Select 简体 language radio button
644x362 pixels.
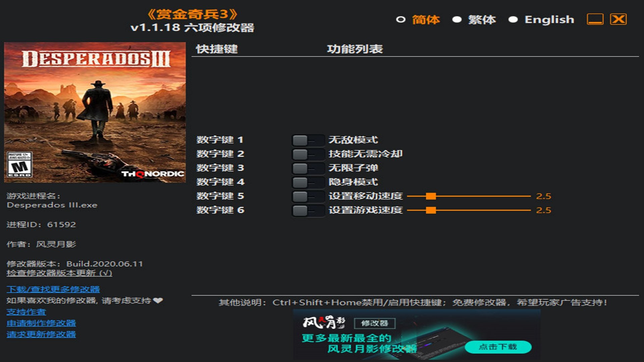400,19
